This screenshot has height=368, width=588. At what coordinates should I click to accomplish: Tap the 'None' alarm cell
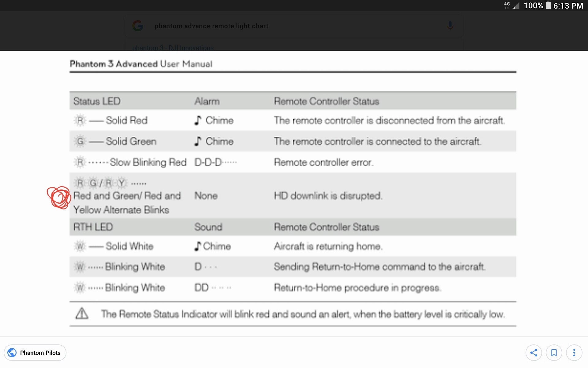tap(206, 196)
